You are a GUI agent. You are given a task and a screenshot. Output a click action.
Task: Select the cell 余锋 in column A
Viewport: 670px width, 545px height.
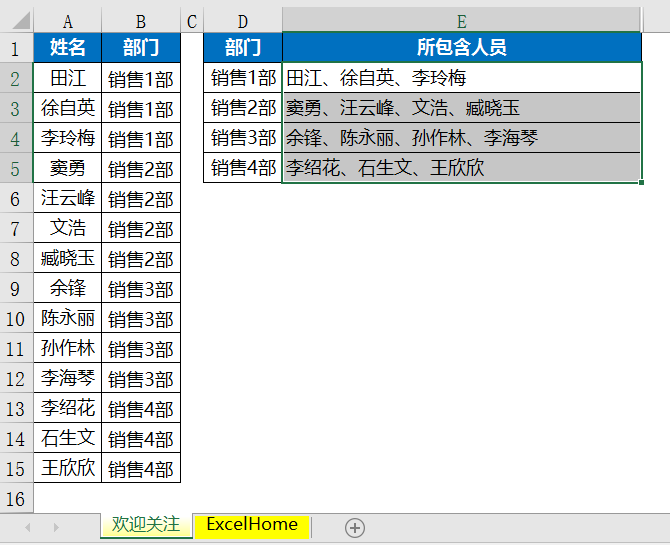[x=68, y=288]
